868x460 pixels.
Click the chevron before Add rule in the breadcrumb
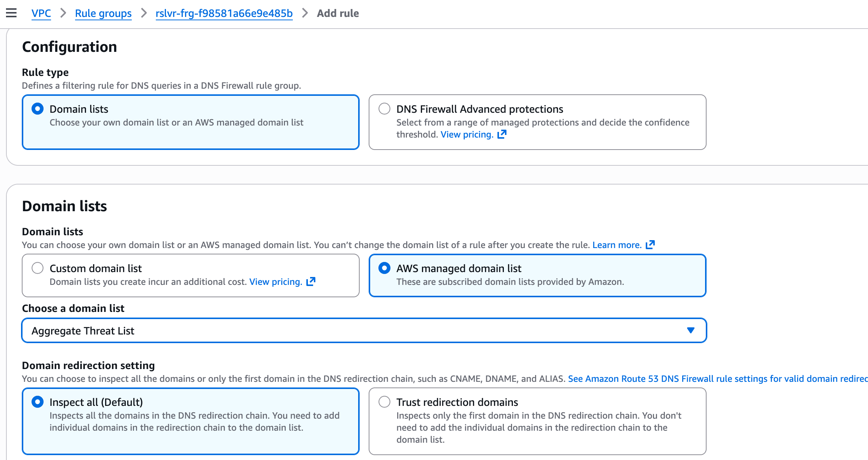click(x=305, y=13)
